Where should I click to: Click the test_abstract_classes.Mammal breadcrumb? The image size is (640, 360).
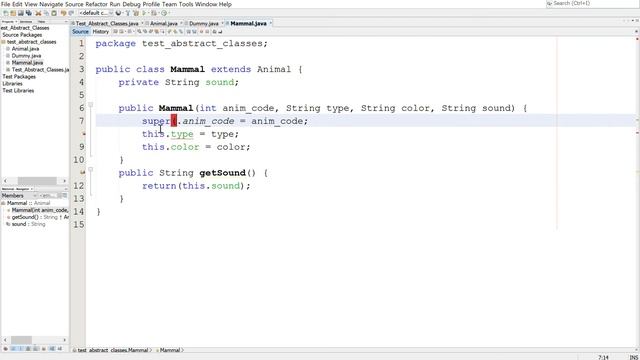tap(113, 350)
